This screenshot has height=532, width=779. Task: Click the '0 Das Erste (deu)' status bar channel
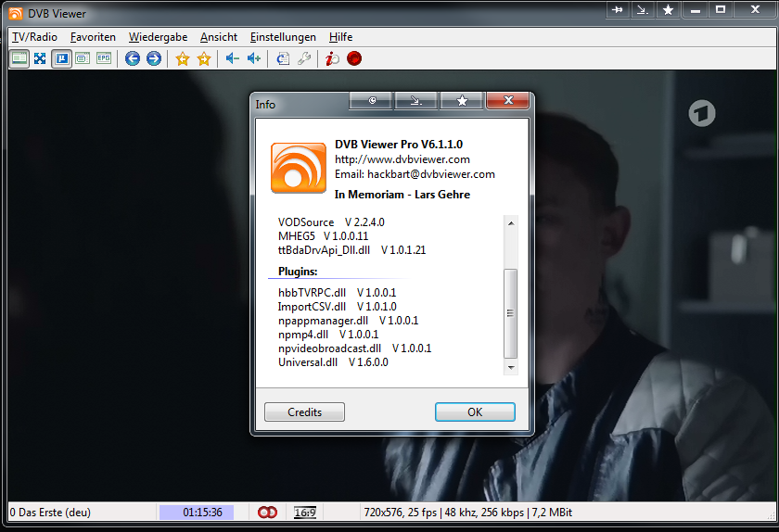pyautogui.click(x=50, y=513)
